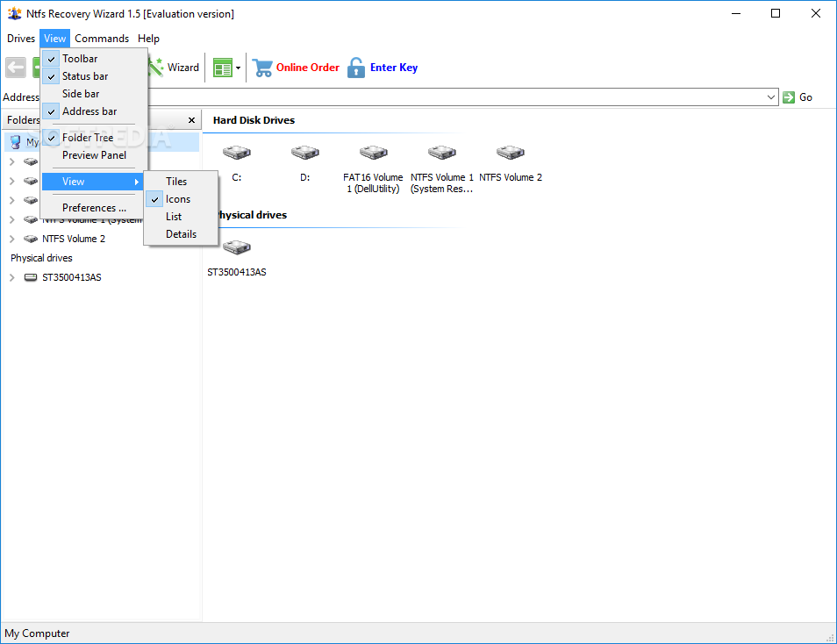The width and height of the screenshot is (837, 644).
Task: Click NTFS Volume 2 disk icon in tree
Action: coord(31,239)
